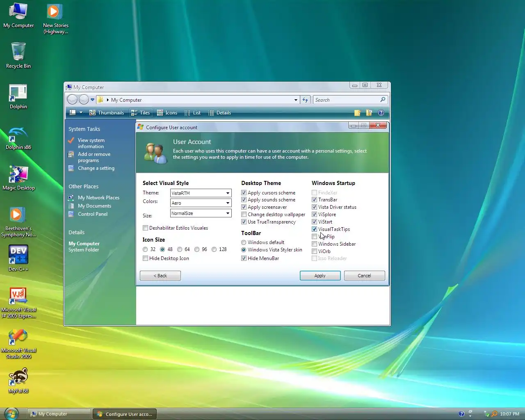This screenshot has height=420, width=525.
Task: Enable Change desktop wallpaper checkbox
Action: coord(244,215)
